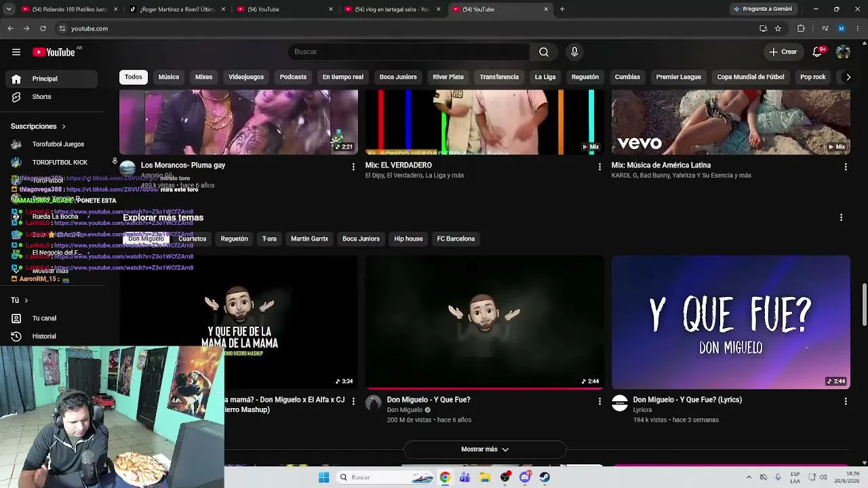This screenshot has height=488, width=868.
Task: Open the YouTube notifications bell
Action: (818, 52)
